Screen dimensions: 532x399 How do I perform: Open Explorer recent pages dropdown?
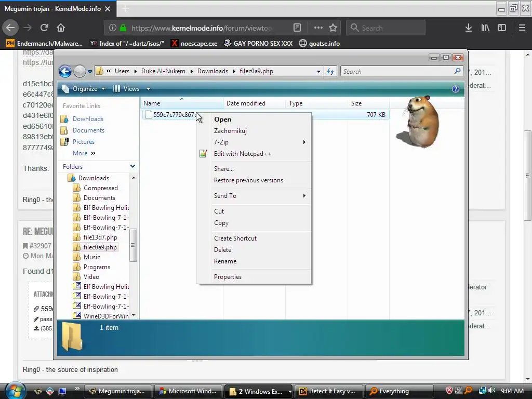point(90,72)
